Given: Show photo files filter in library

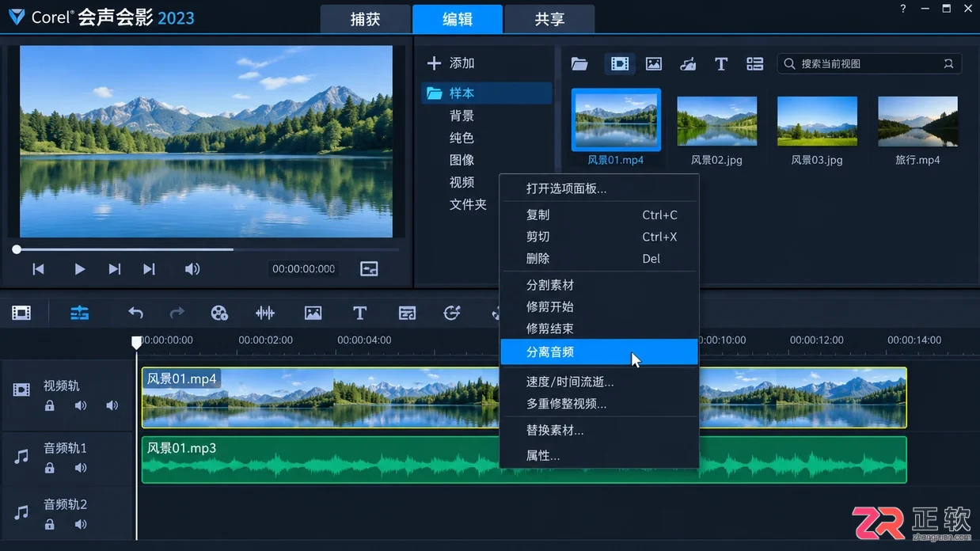Looking at the screenshot, I should click(654, 64).
